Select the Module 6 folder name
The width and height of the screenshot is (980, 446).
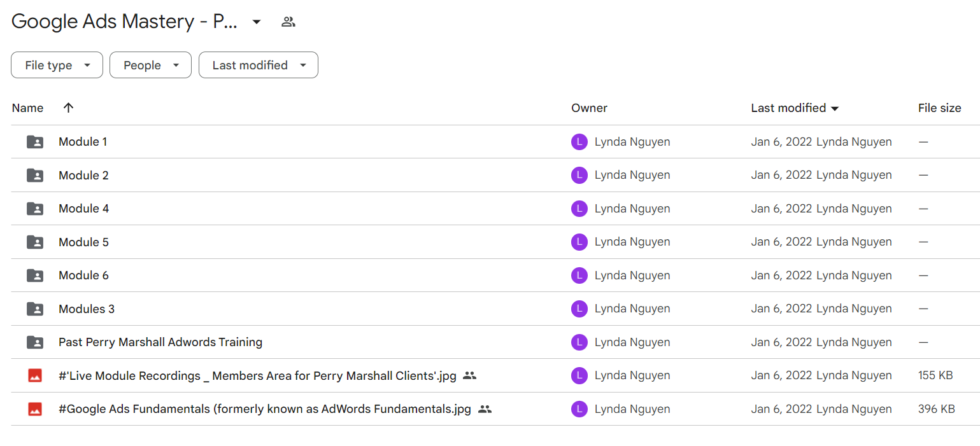83,275
